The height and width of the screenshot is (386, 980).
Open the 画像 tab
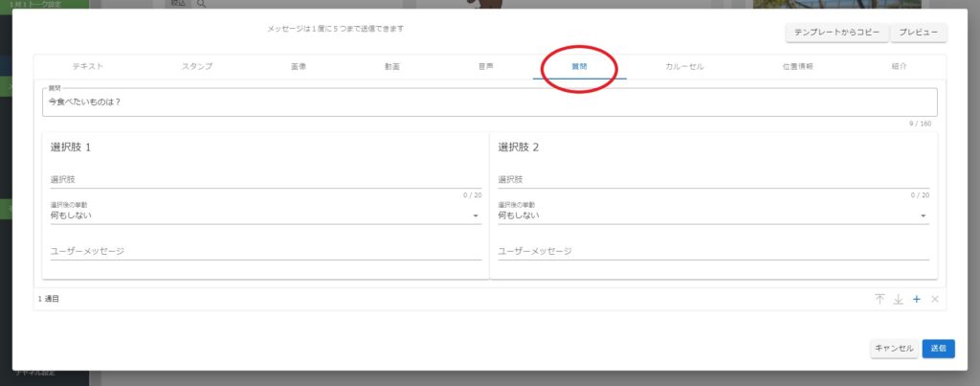click(x=299, y=67)
